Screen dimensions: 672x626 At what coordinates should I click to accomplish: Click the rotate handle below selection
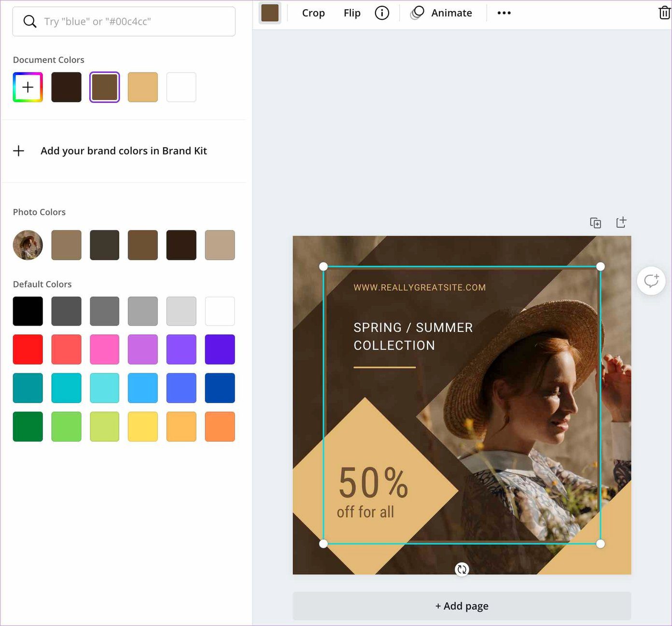[x=462, y=569]
